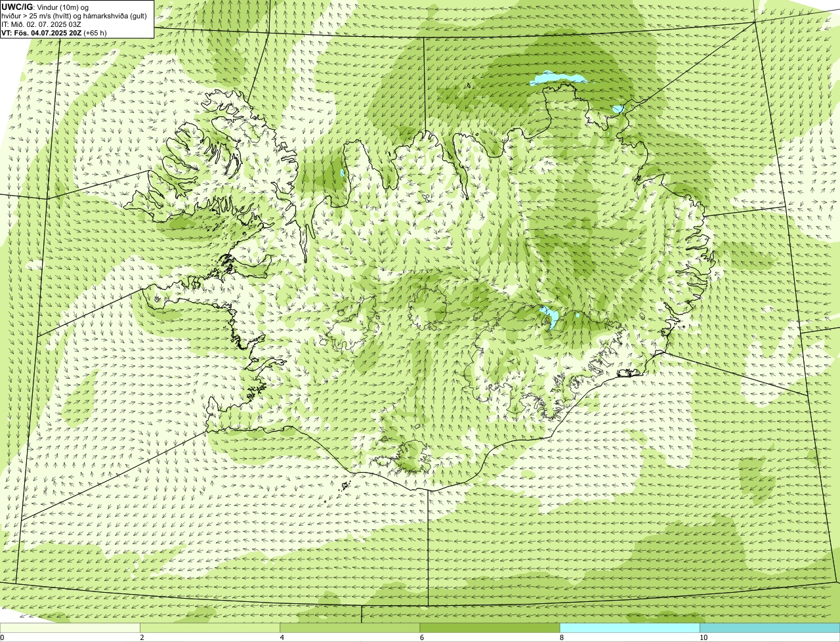
Task: Click legend tick label '0'
Action: pyautogui.click(x=3, y=637)
